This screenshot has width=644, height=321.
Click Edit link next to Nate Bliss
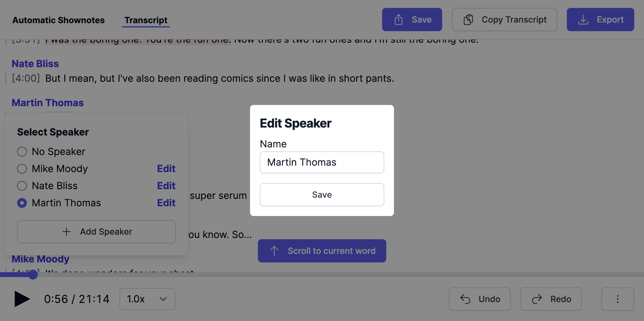pos(166,186)
